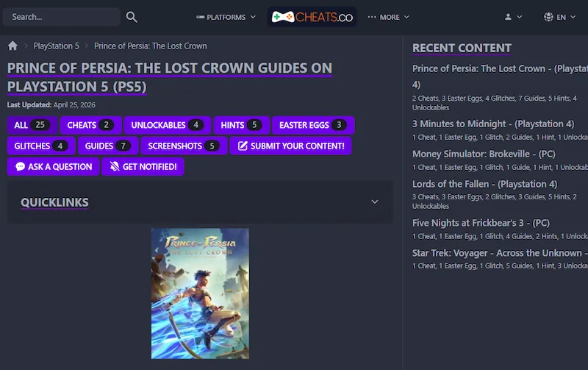Open Prince of Persia Playstation 4 recent link

pos(500,77)
